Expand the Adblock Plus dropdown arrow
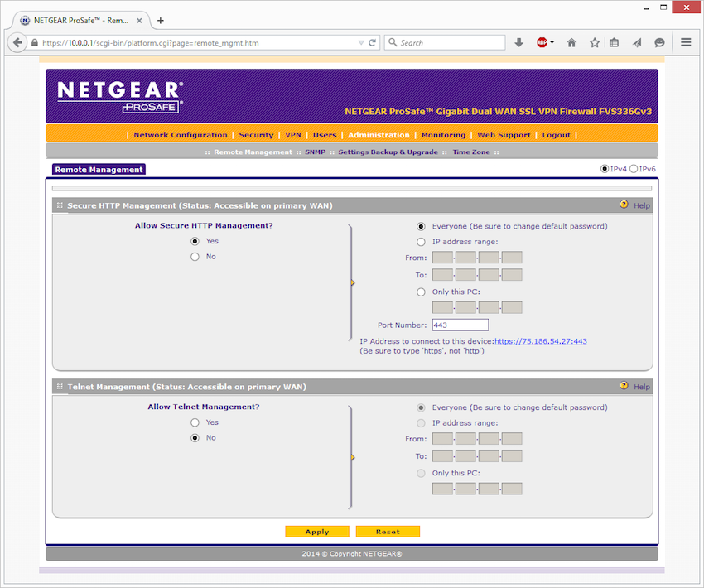The image size is (704, 588). click(x=552, y=42)
